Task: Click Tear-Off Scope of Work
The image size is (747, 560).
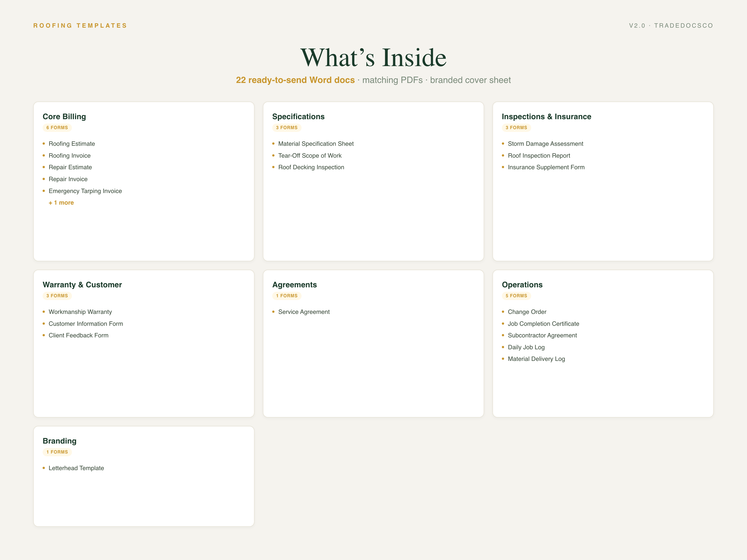Action: point(310,156)
